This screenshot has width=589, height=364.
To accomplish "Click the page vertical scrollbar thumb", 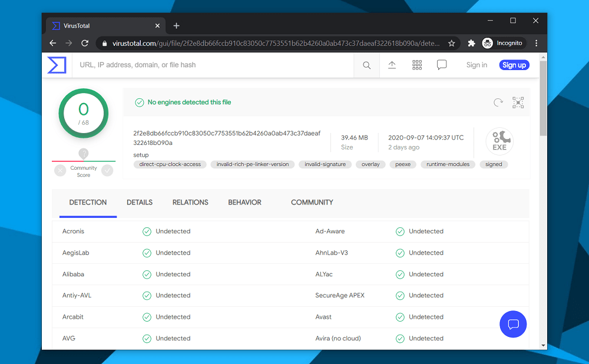I will (543, 98).
